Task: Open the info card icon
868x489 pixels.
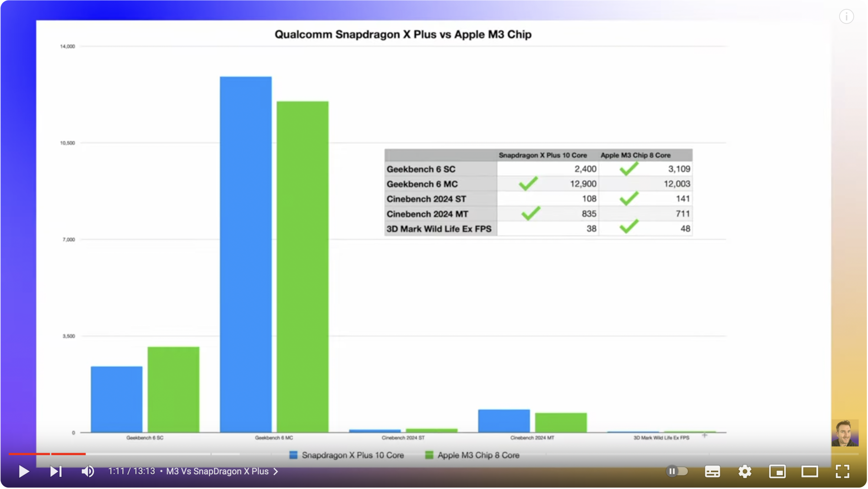Action: (x=846, y=17)
